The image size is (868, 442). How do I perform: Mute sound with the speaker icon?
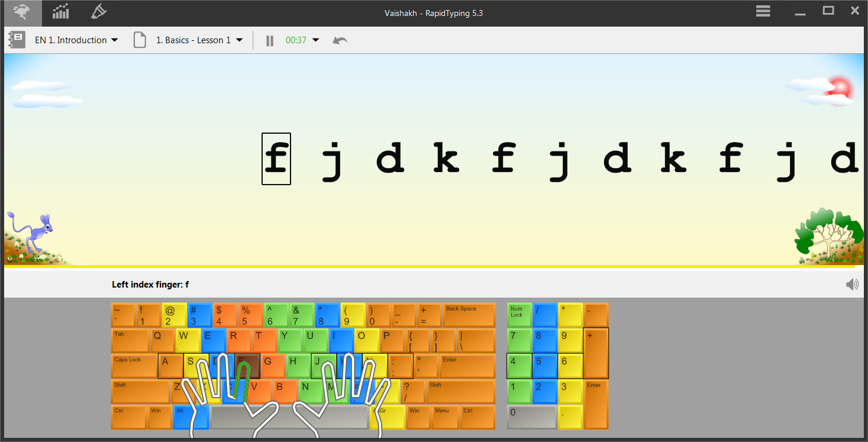(852, 285)
